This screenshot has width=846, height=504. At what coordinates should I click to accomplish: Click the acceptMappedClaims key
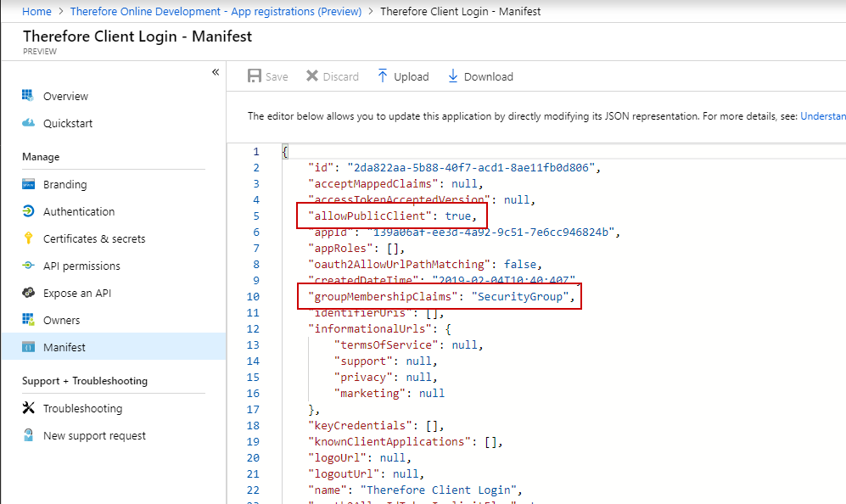pyautogui.click(x=373, y=183)
